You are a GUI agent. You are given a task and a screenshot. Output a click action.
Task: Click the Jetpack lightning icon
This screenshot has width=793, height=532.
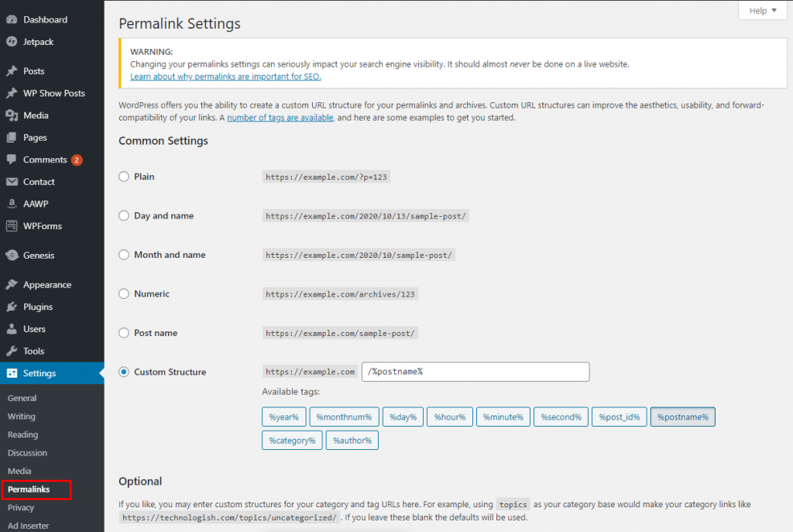coord(12,42)
